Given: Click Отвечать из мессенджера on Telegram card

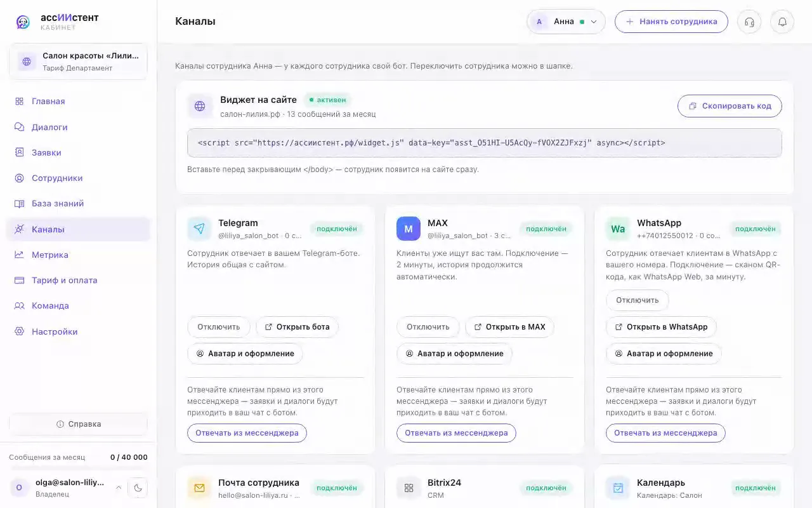Looking at the screenshot, I should 247,433.
